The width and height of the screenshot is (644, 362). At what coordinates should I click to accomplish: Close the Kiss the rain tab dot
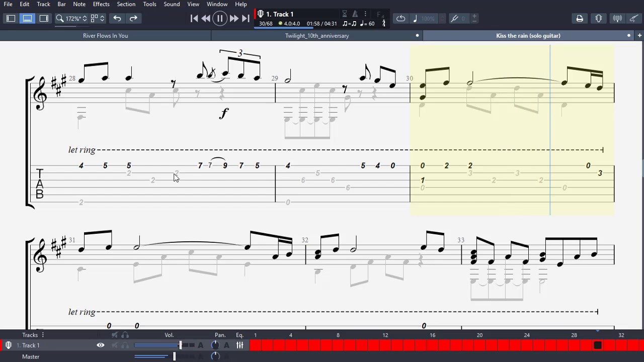point(629,36)
